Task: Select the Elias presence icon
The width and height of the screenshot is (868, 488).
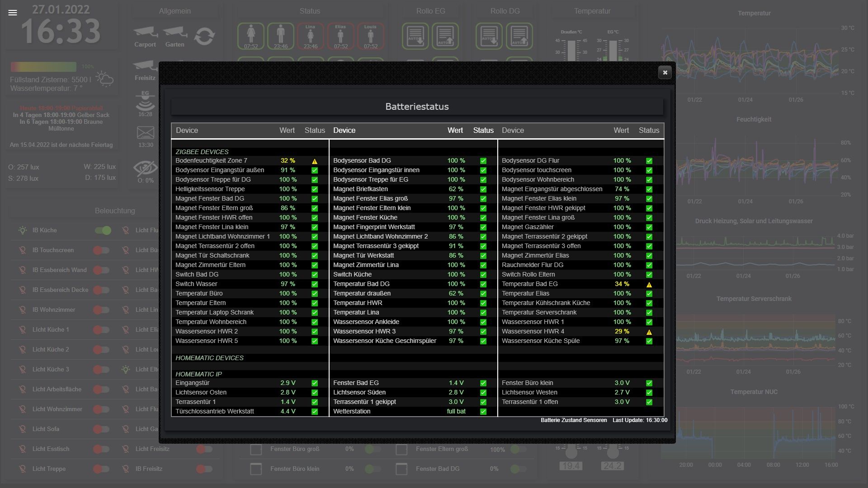Action: tap(340, 36)
